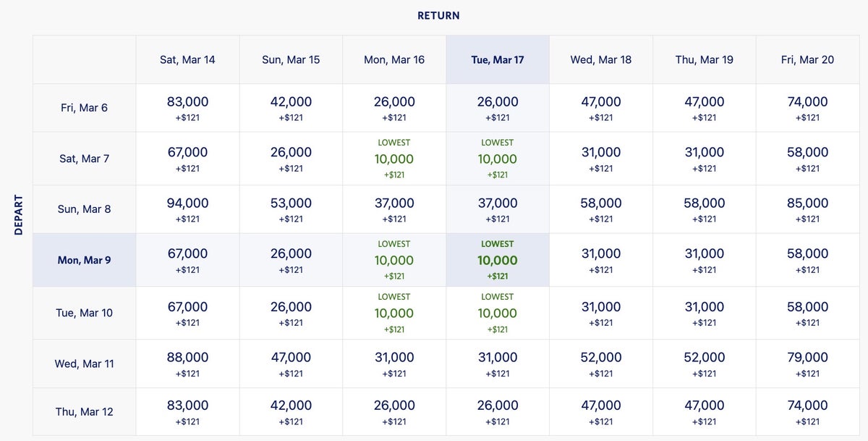Pick the lowest fare departing Sat Mar 7 returning Mon Mar 16
The image size is (868, 441).
(x=394, y=159)
